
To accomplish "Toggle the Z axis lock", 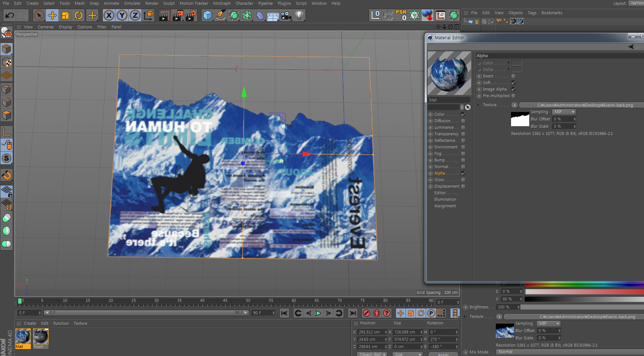I will coord(135,15).
